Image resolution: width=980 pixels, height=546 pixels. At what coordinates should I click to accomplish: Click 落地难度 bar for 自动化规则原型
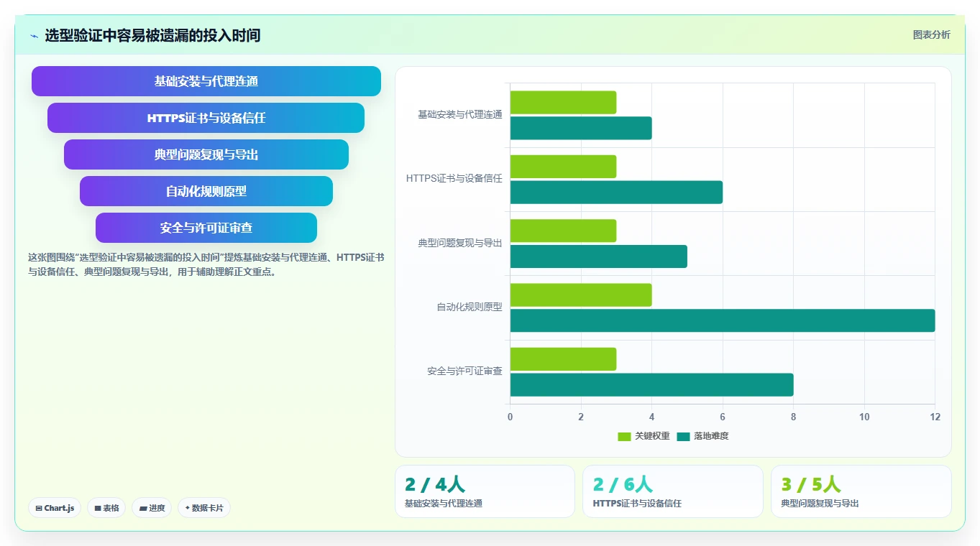click(x=723, y=320)
